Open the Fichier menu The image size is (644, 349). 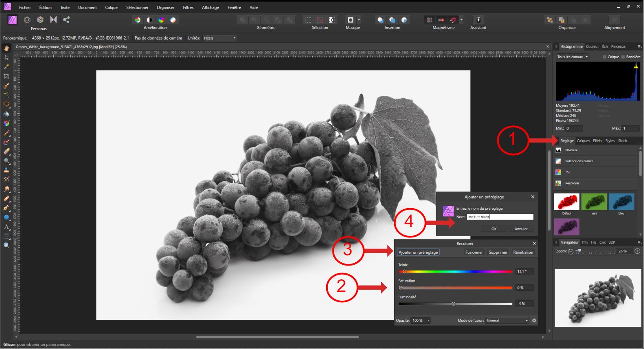(25, 7)
